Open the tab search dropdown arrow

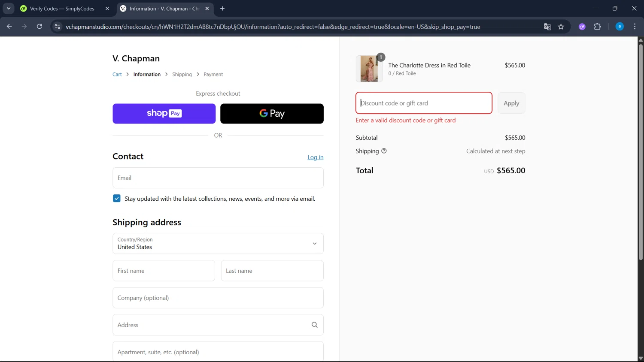tap(9, 8)
